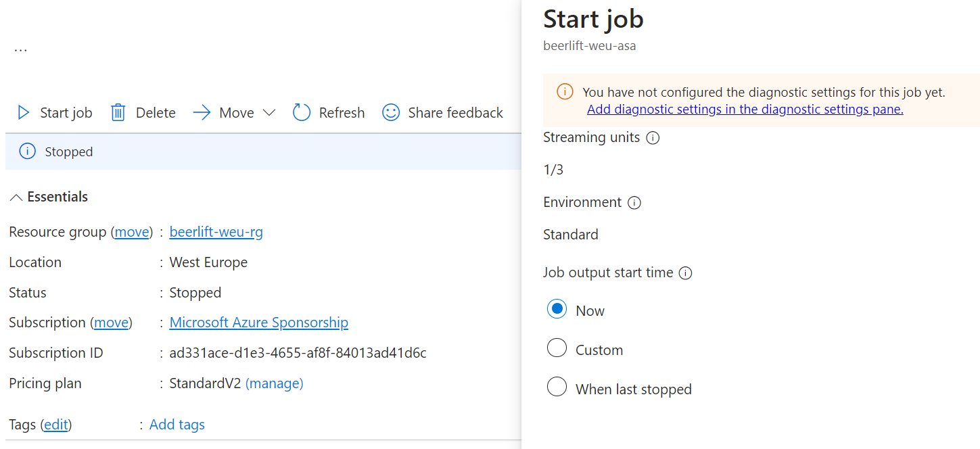Open the beerlift-weu-rg resource group link

(x=216, y=231)
